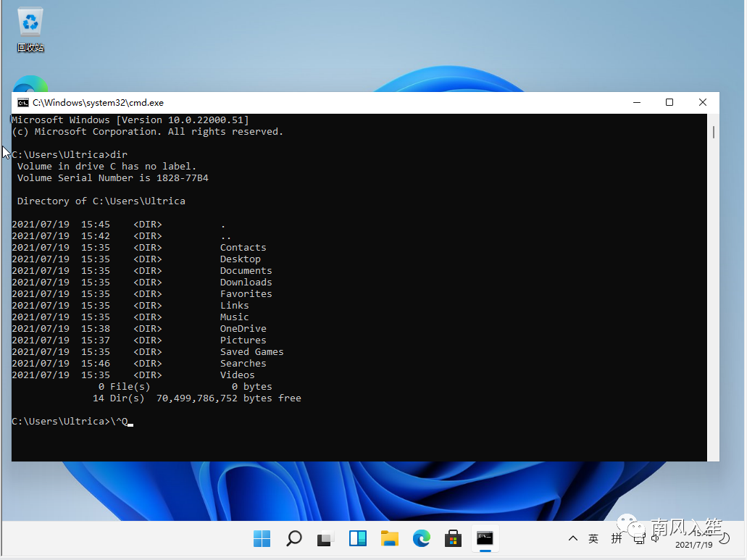Screen dimensions: 747x560
Task: Click the Documents directory entry
Action: click(246, 270)
